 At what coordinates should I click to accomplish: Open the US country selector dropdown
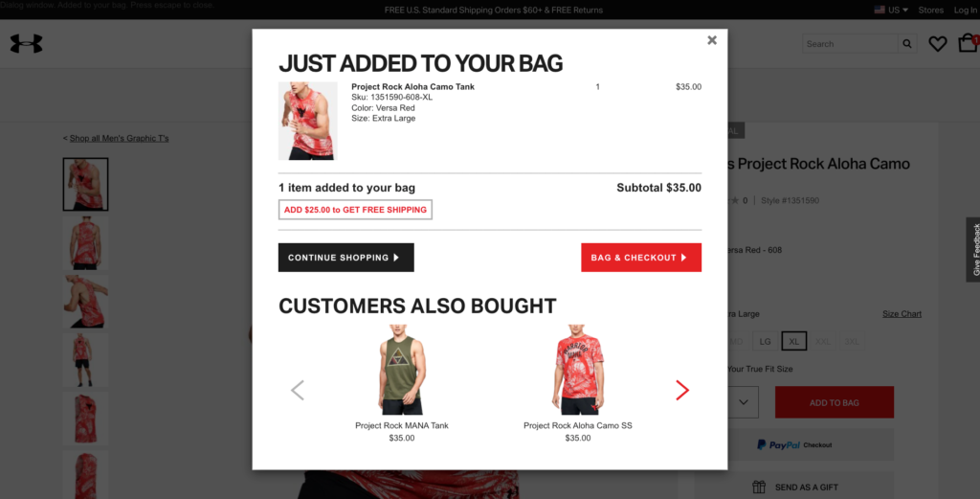(891, 10)
